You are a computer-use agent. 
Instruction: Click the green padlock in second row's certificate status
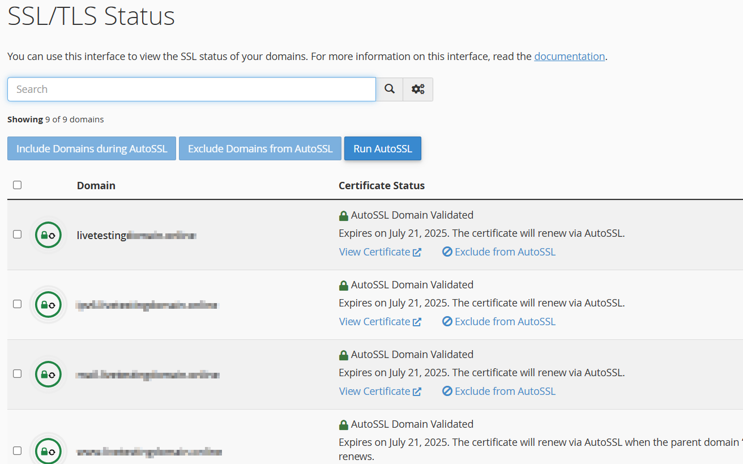tap(344, 285)
